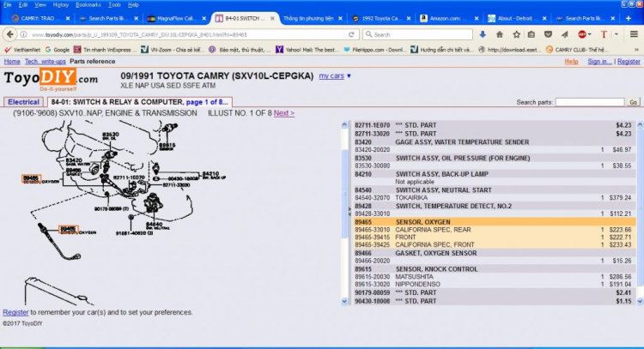Click the orange Help link on the ToyoDIY page
644x349 pixels.
tap(571, 62)
